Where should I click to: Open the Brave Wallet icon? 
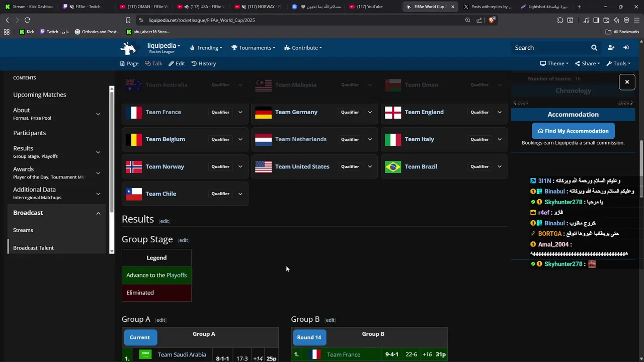coord(606,20)
